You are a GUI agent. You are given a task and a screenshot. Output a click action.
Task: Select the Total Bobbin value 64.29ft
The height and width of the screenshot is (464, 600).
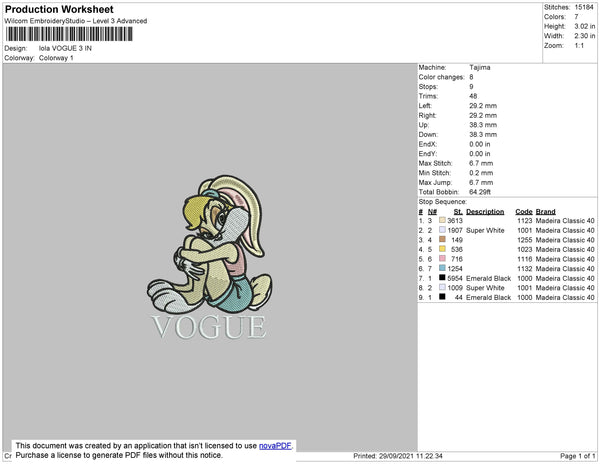tap(480, 192)
